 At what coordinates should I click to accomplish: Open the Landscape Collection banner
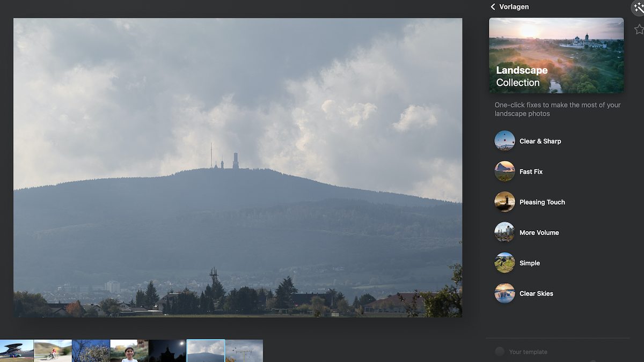[556, 55]
